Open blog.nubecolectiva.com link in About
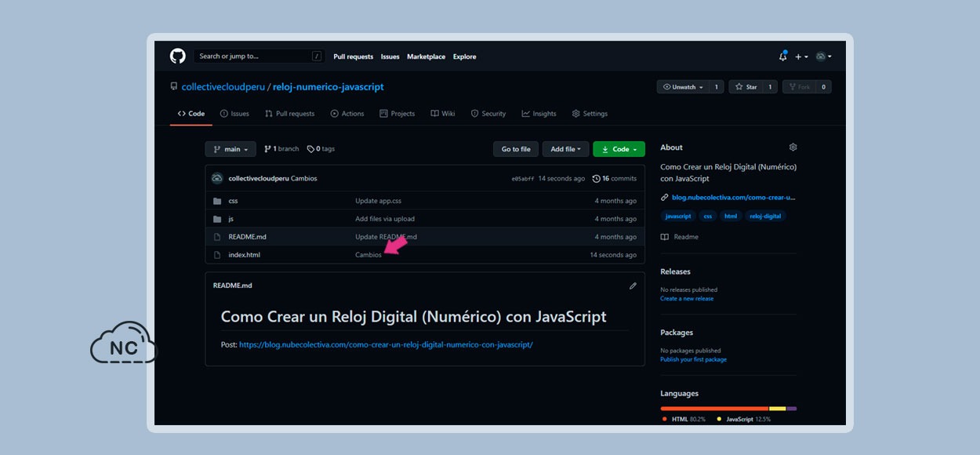 click(734, 198)
